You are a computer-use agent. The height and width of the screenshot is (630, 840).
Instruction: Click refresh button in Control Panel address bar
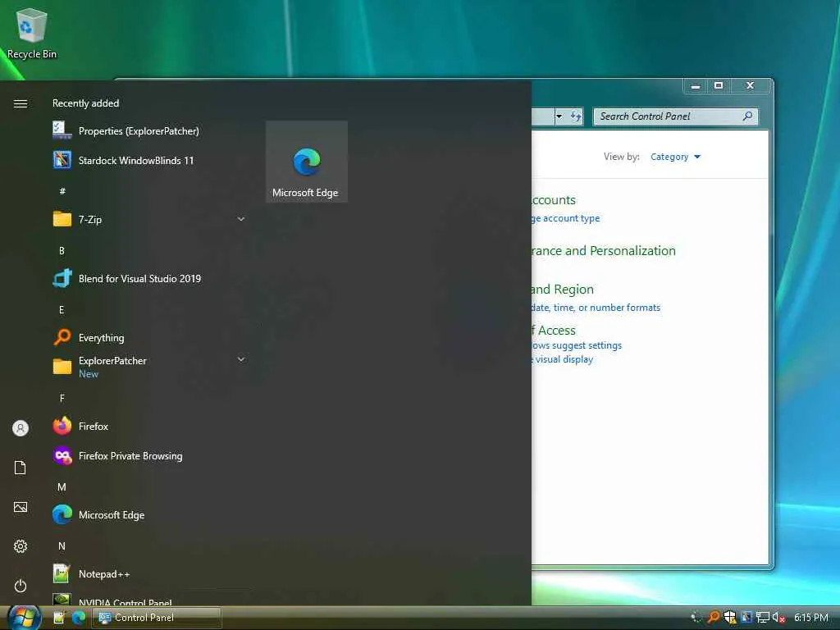pyautogui.click(x=576, y=116)
